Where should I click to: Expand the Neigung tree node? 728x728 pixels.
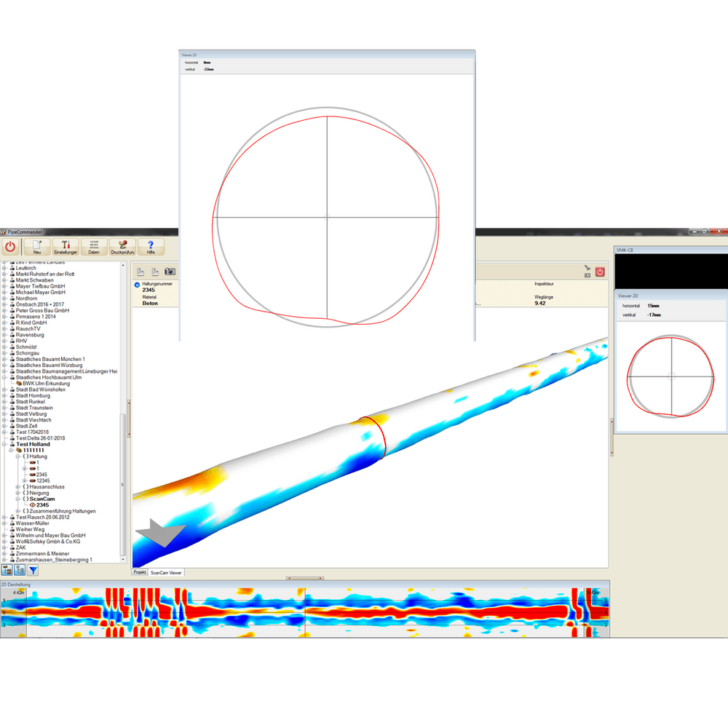[x=17, y=493]
